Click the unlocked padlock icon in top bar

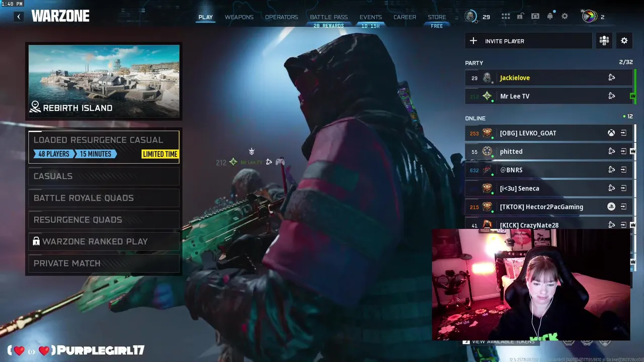click(520, 17)
